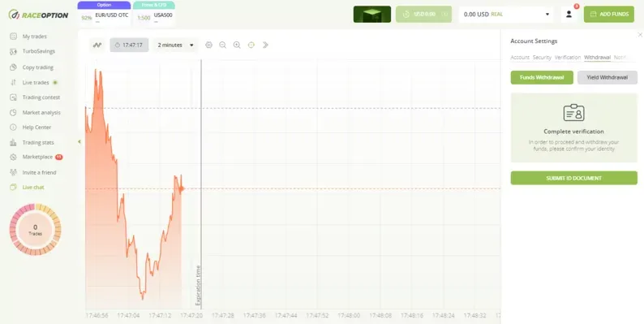Image resolution: width=644 pixels, height=324 pixels.
Task: Switch to the Security tab
Action: click(x=542, y=58)
